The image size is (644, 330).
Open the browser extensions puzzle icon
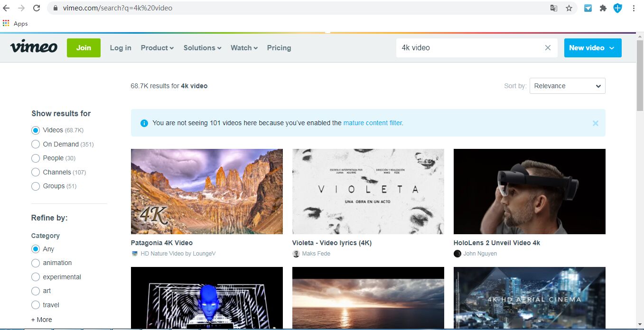tap(603, 8)
